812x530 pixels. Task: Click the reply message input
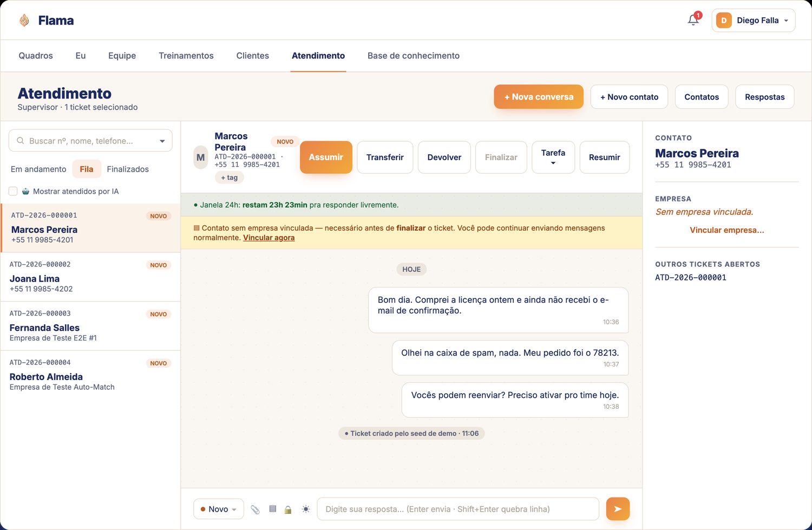click(x=458, y=509)
